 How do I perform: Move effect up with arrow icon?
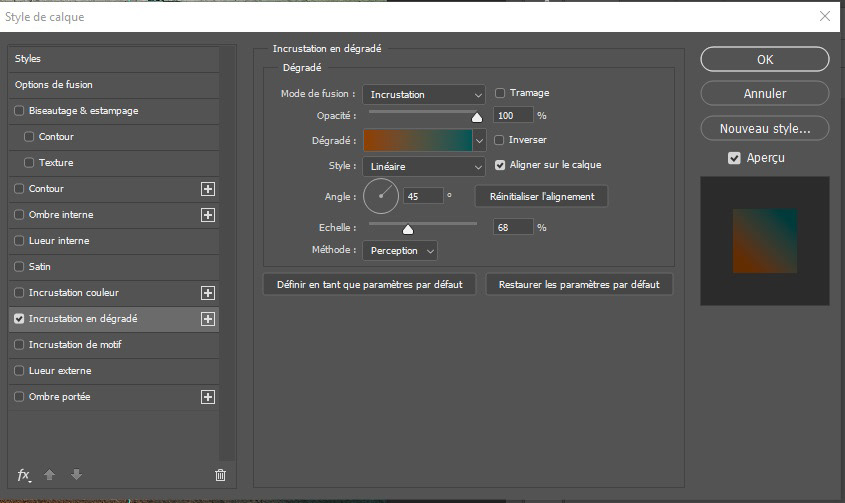[49, 474]
